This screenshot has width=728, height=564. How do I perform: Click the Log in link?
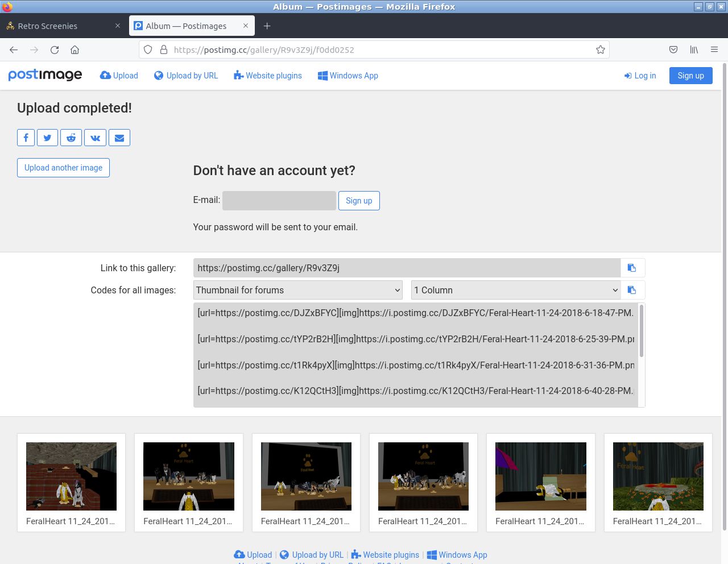(x=640, y=76)
